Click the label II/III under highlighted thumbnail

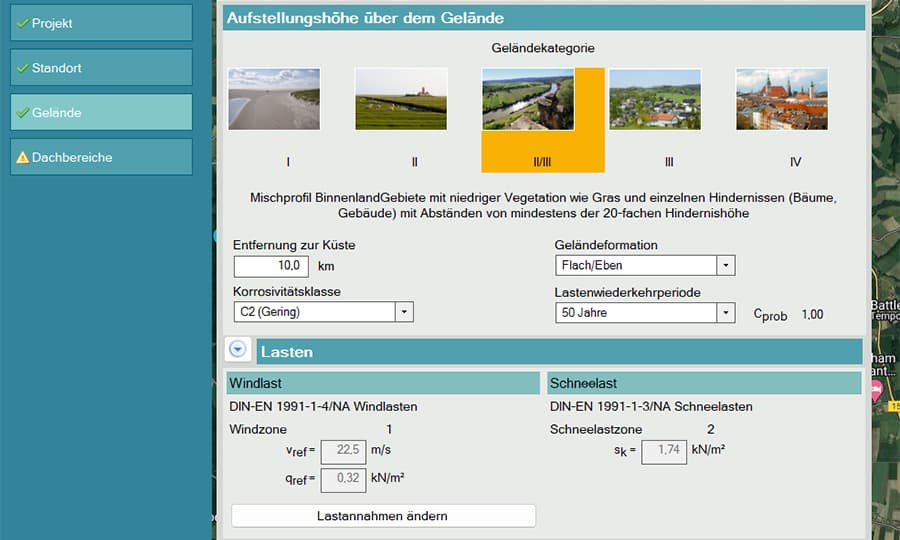coord(542,162)
